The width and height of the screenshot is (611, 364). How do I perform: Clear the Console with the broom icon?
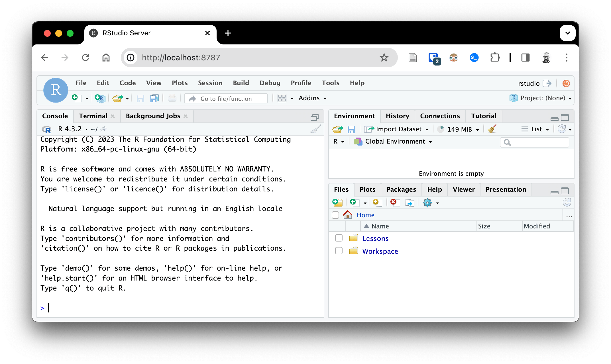(315, 129)
